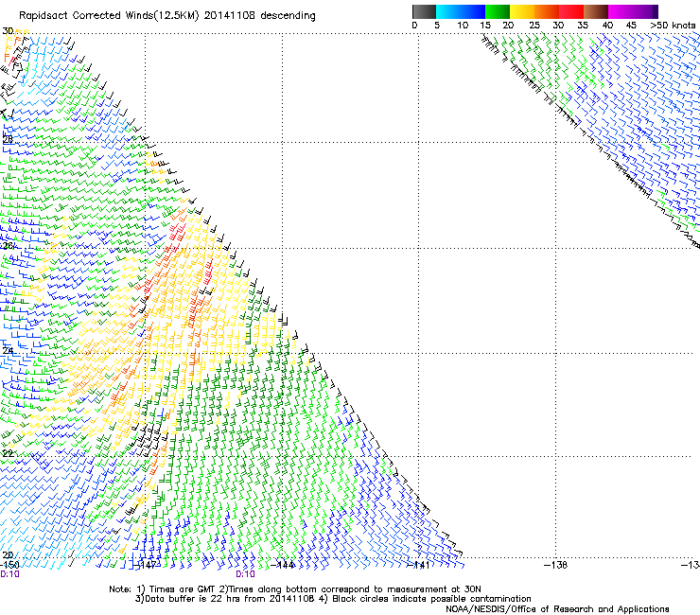Viewport: 700px width, 615px height.
Task: Click the gray 0-5 knots color bar segment
Action: click(424, 11)
